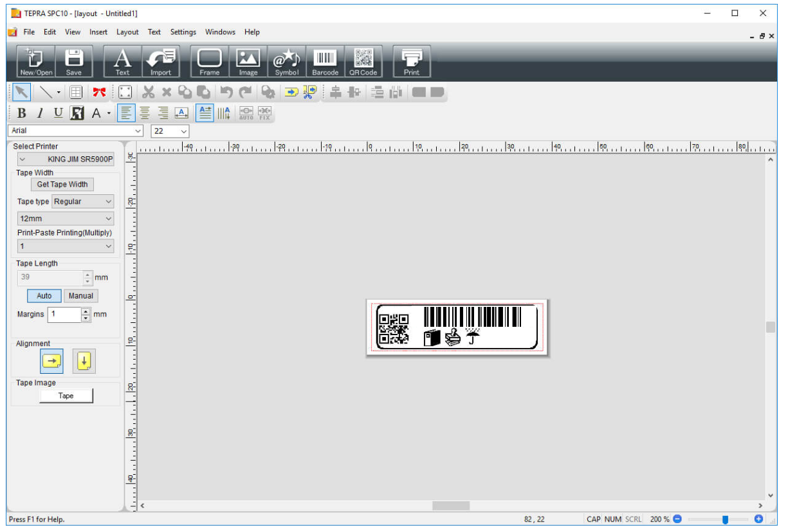Viewport: 788px width, 532px height.
Task: Open the Symbol insertion tool
Action: click(287, 62)
